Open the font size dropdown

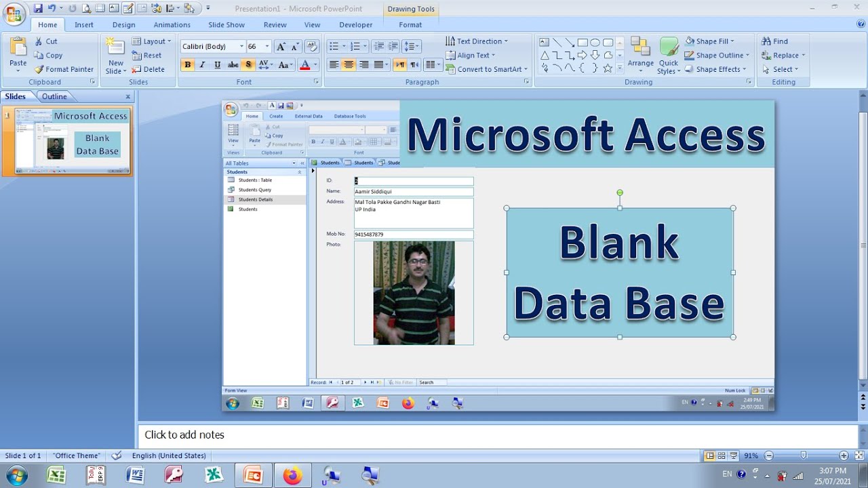pos(267,46)
